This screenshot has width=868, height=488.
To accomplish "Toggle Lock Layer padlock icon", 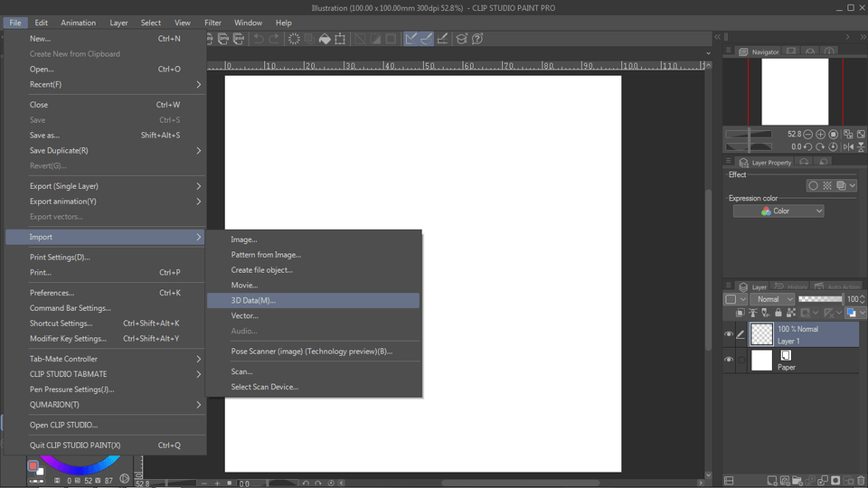I will click(778, 313).
